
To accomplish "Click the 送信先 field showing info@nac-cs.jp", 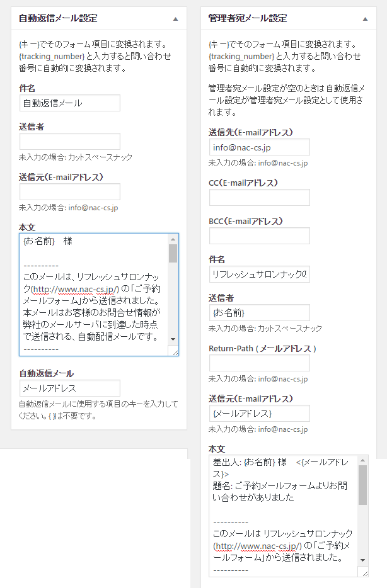I will pyautogui.click(x=259, y=147).
